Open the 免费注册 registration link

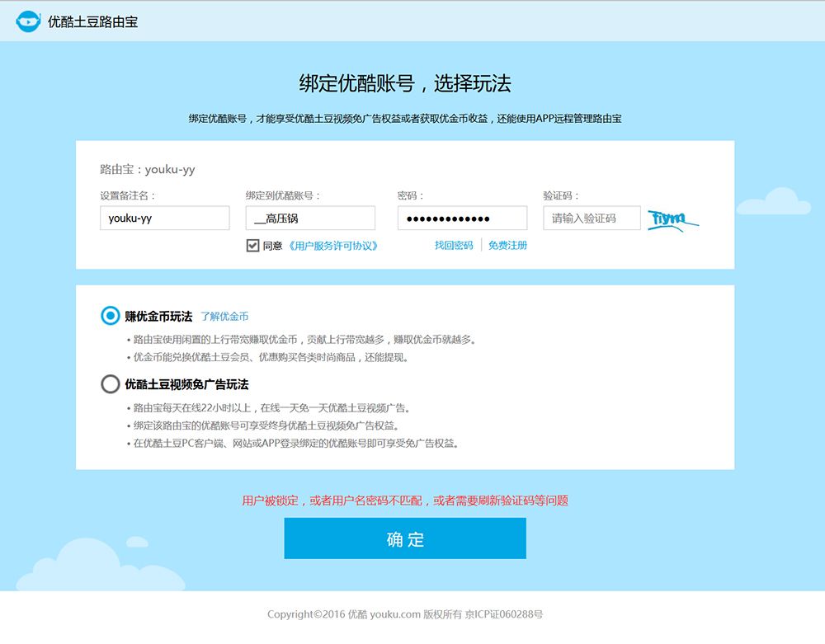pyautogui.click(x=507, y=246)
